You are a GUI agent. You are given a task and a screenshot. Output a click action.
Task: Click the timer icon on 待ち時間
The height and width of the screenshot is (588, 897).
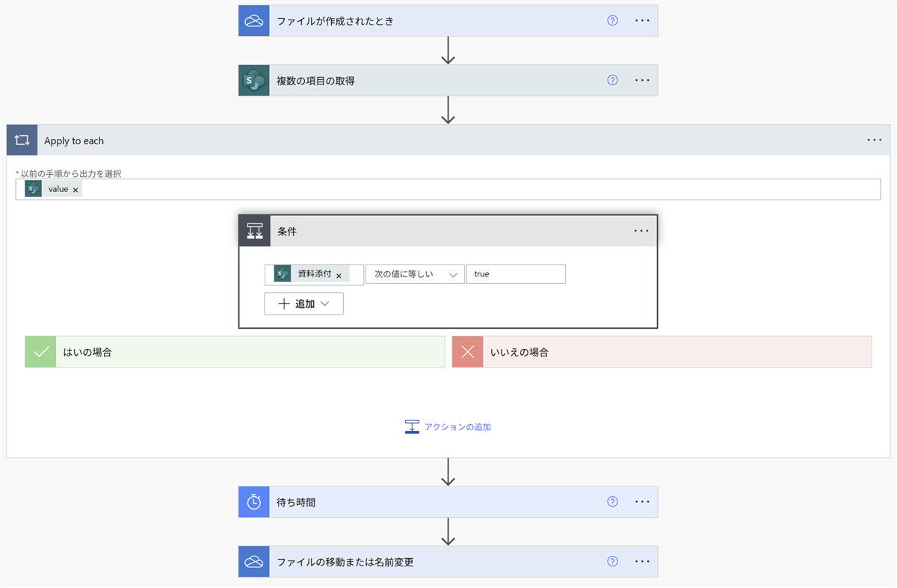[x=253, y=502]
